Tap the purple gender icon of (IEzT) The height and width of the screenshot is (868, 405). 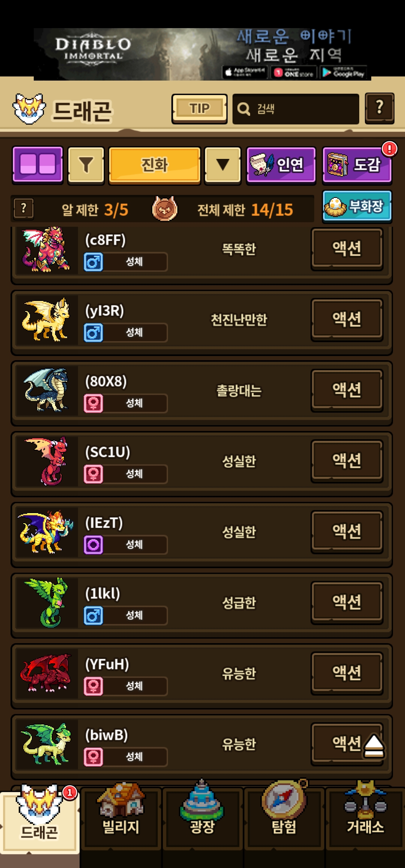[93, 545]
